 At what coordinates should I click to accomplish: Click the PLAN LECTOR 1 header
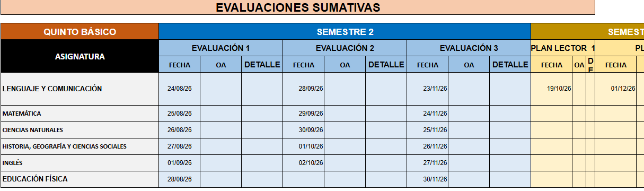pyautogui.click(x=563, y=48)
